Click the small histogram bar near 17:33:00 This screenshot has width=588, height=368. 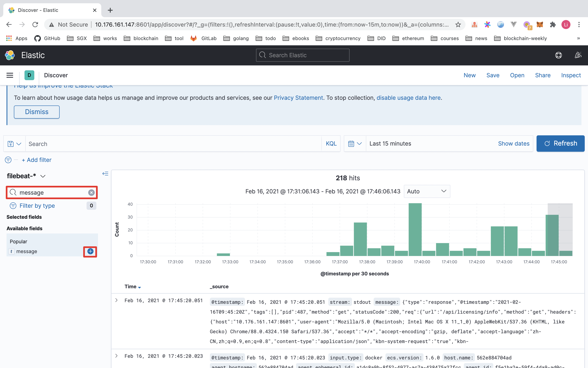(223, 255)
